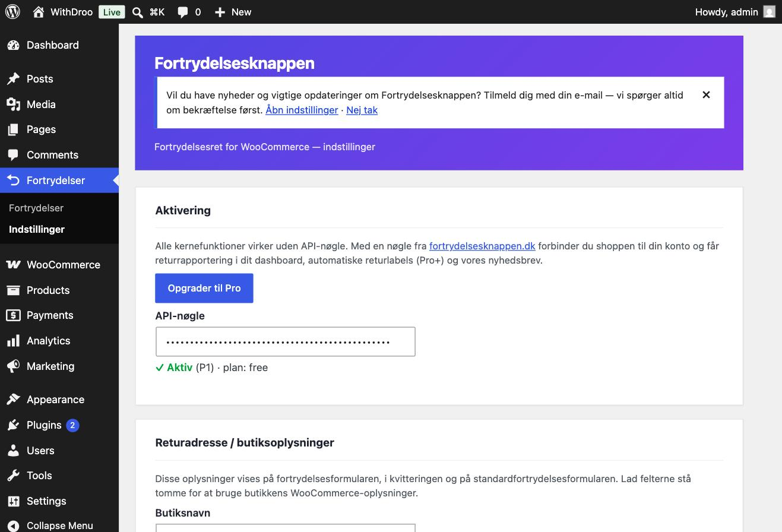Click the comment count 0 in admin bar
Viewport: 782px width, 532px height.
198,12
